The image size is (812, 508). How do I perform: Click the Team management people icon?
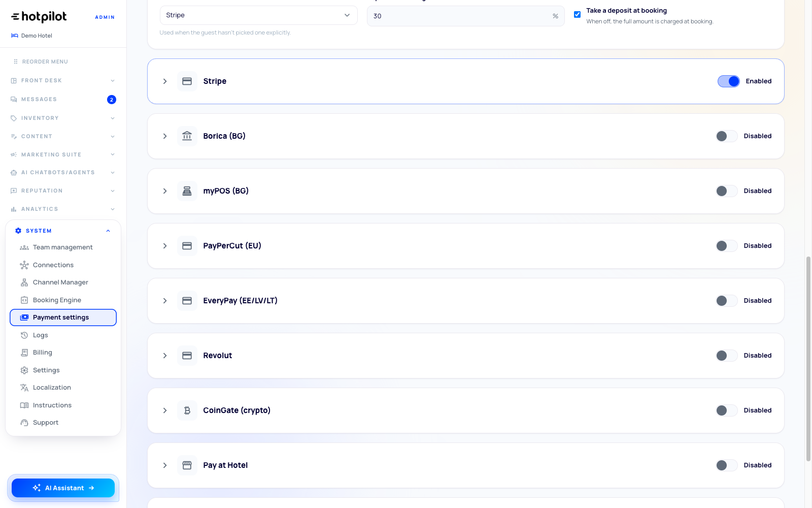(x=24, y=247)
